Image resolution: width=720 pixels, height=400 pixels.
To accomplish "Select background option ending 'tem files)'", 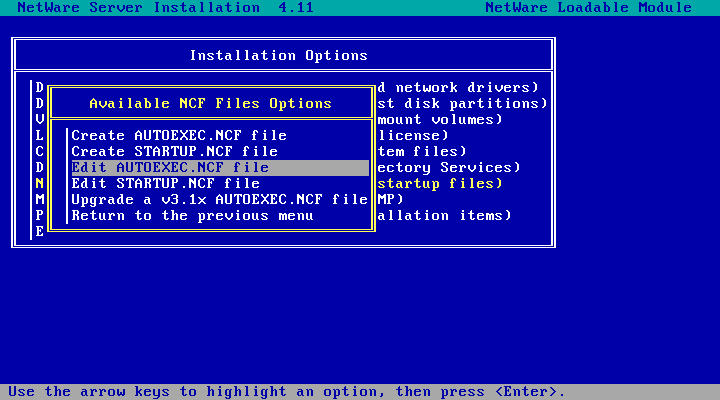I will (422, 152).
